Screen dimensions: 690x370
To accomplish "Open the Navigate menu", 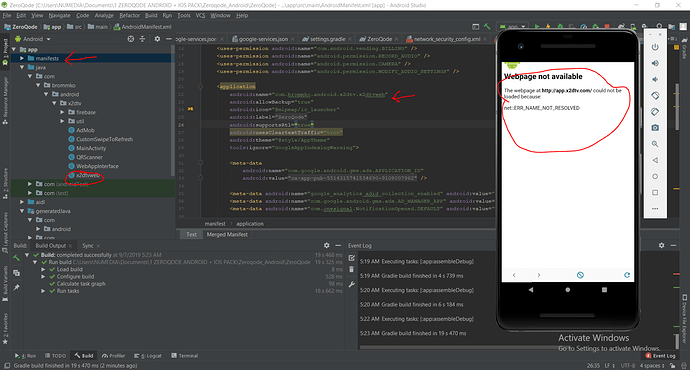I will (x=59, y=15).
